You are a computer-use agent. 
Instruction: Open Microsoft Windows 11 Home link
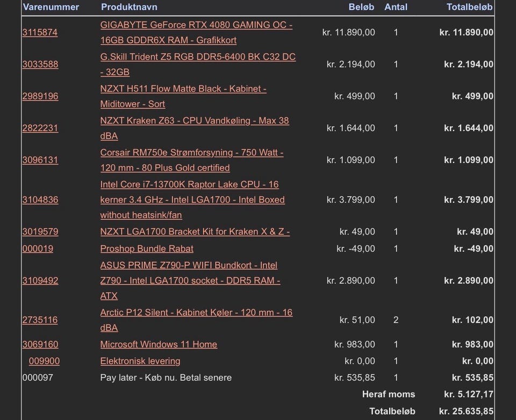pos(159,344)
